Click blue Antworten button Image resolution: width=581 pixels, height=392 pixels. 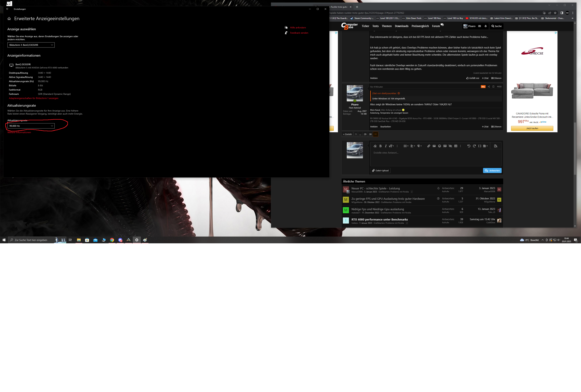[492, 170]
